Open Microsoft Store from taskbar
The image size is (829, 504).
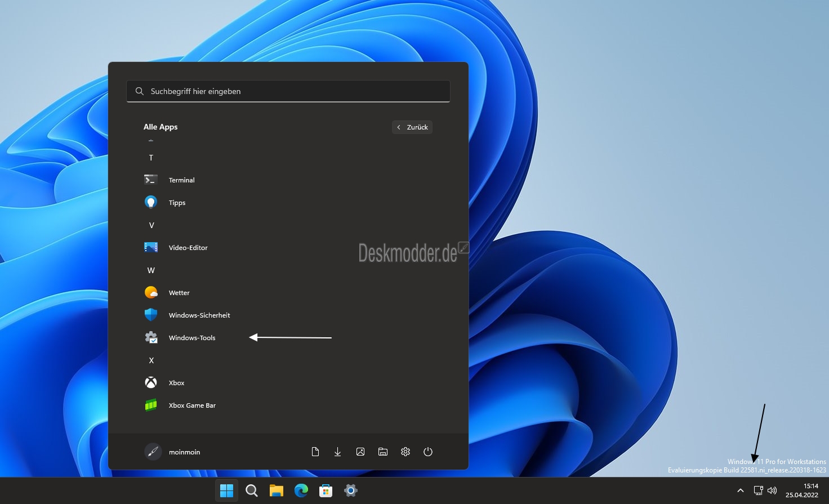pyautogui.click(x=326, y=490)
